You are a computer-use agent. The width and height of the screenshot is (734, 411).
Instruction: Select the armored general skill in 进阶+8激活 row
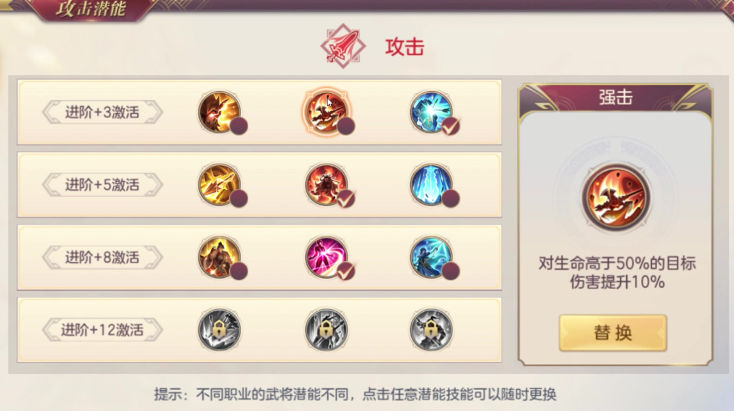pyautogui.click(x=219, y=257)
